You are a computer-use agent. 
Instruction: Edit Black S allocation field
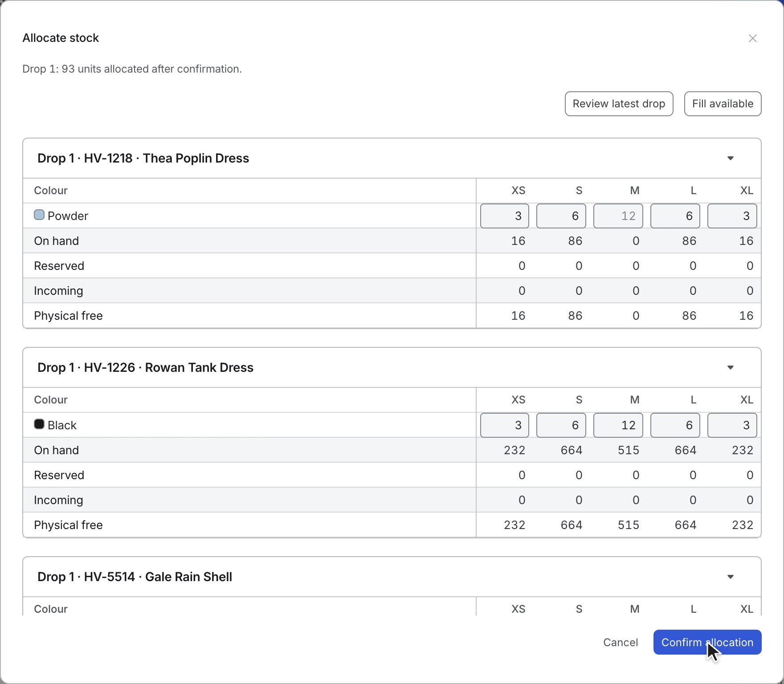point(561,425)
